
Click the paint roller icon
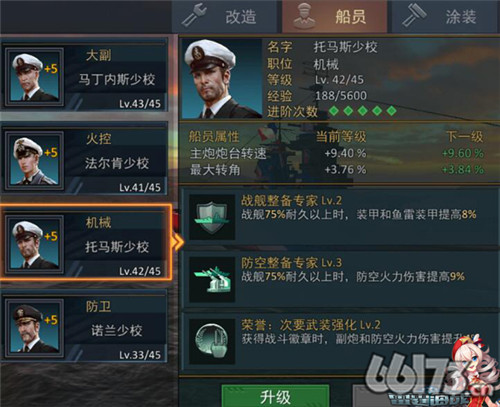pyautogui.click(x=414, y=15)
